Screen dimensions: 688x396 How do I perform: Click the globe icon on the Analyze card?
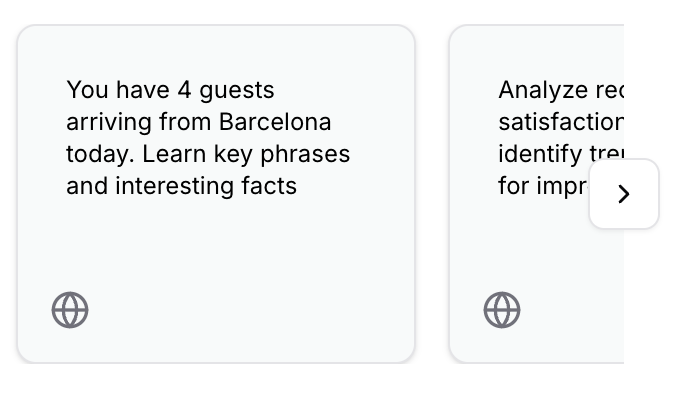coord(502,310)
